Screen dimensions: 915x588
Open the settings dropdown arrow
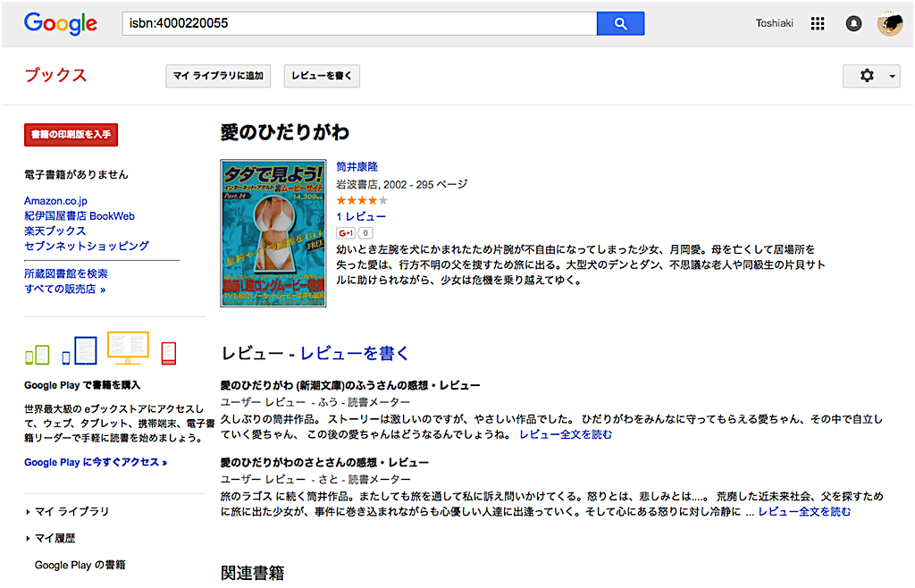[892, 77]
